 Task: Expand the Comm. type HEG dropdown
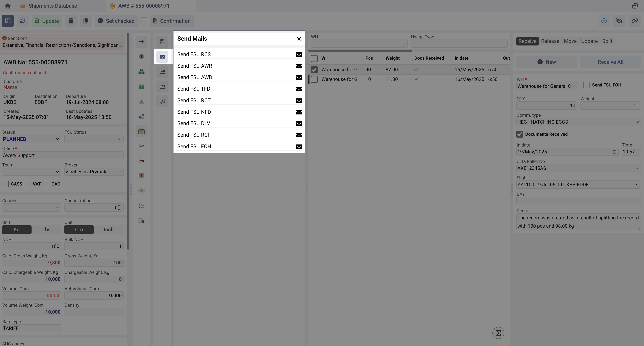pyautogui.click(x=578, y=122)
